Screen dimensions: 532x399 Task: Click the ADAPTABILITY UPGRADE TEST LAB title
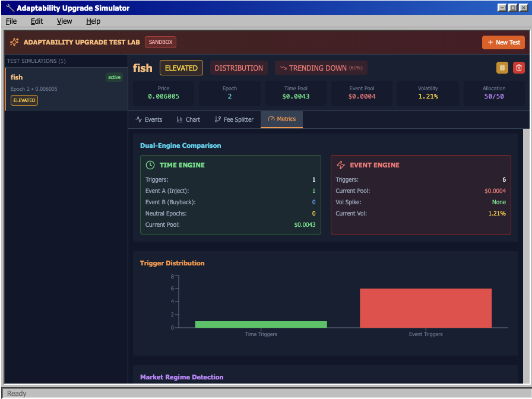82,42
